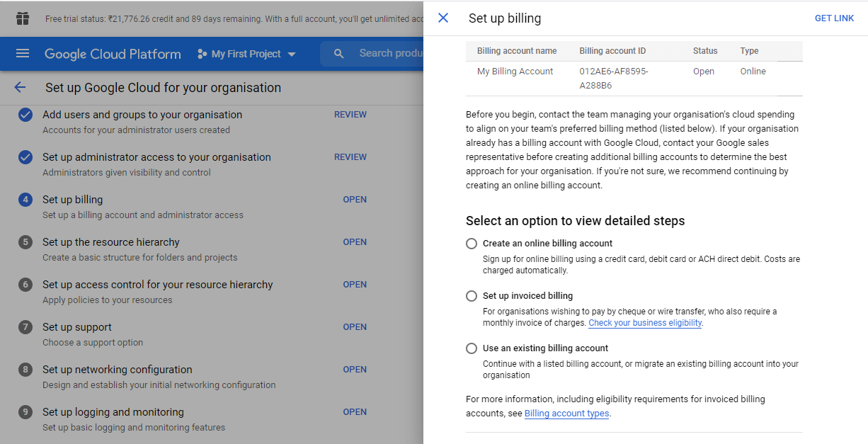Click the checkmark icon for administrator access step
Image resolution: width=868 pixels, height=444 pixels.
coord(25,157)
